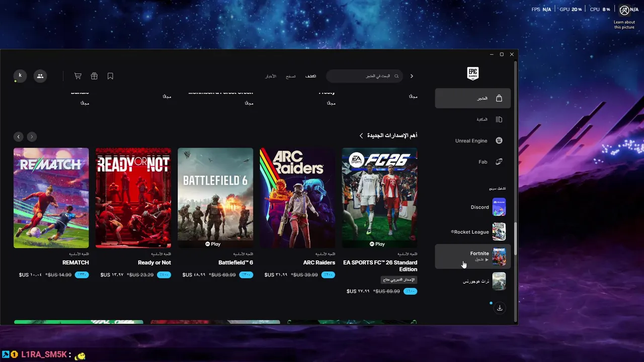644x362 pixels.
Task: Click the Ready or Not discount badge
Action: [164, 275]
